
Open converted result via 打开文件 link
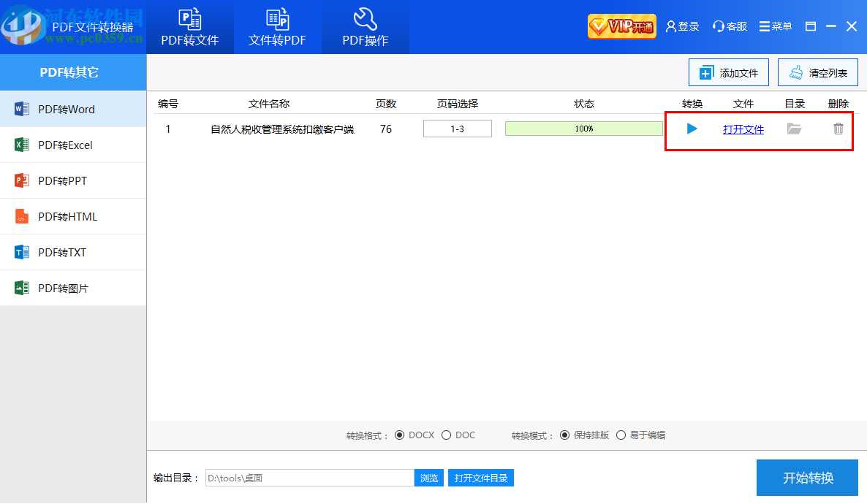(743, 129)
